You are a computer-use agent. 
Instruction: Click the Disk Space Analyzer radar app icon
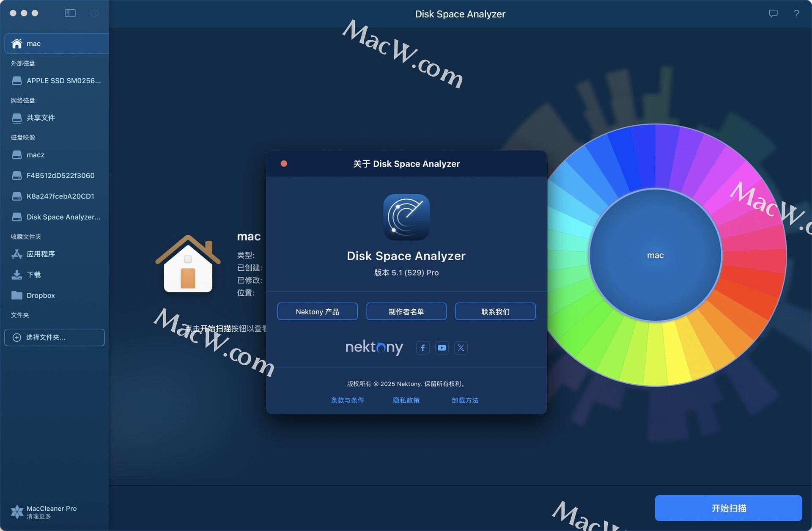pyautogui.click(x=406, y=217)
